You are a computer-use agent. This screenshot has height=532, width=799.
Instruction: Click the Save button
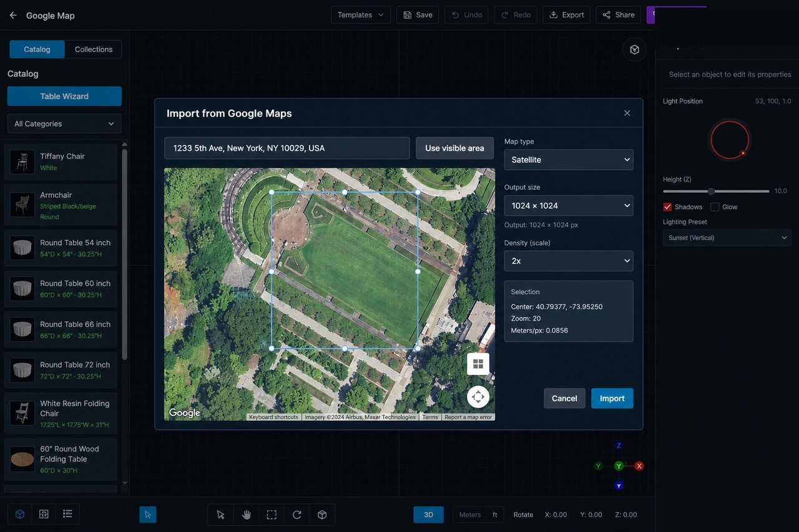click(418, 15)
